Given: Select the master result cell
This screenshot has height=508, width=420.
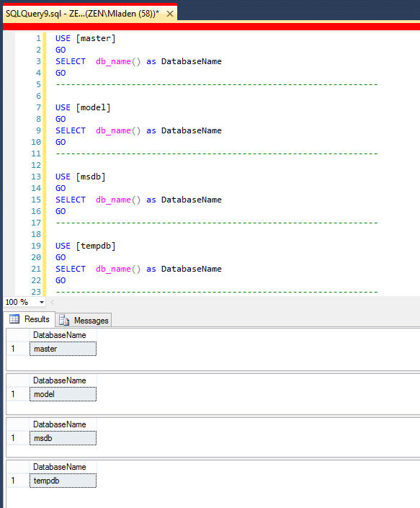Looking at the screenshot, I should 63,349.
